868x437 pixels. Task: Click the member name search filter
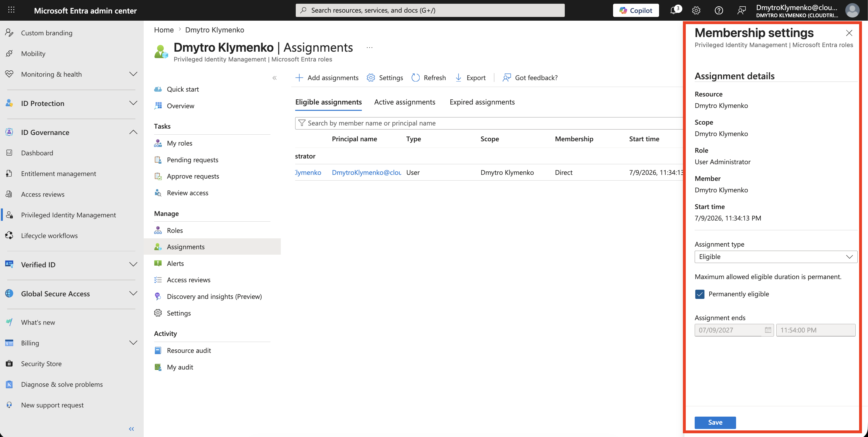pos(489,123)
